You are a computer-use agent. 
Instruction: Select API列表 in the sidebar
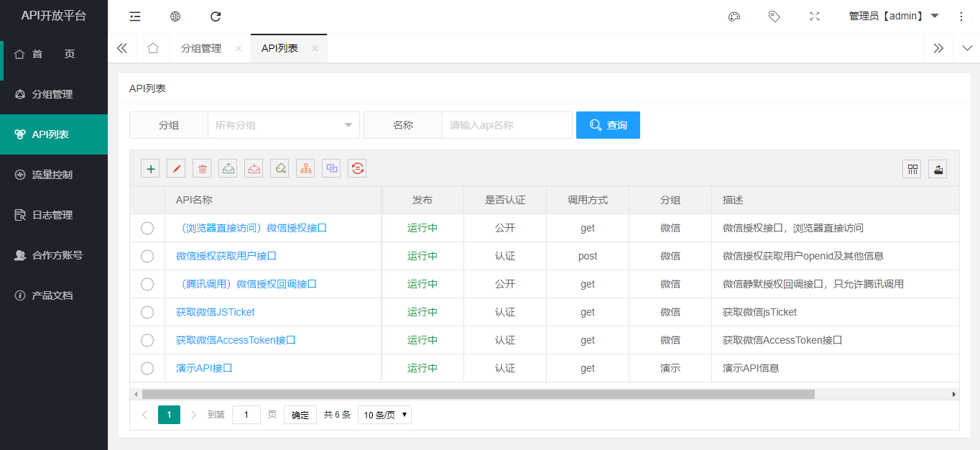pyautogui.click(x=54, y=134)
